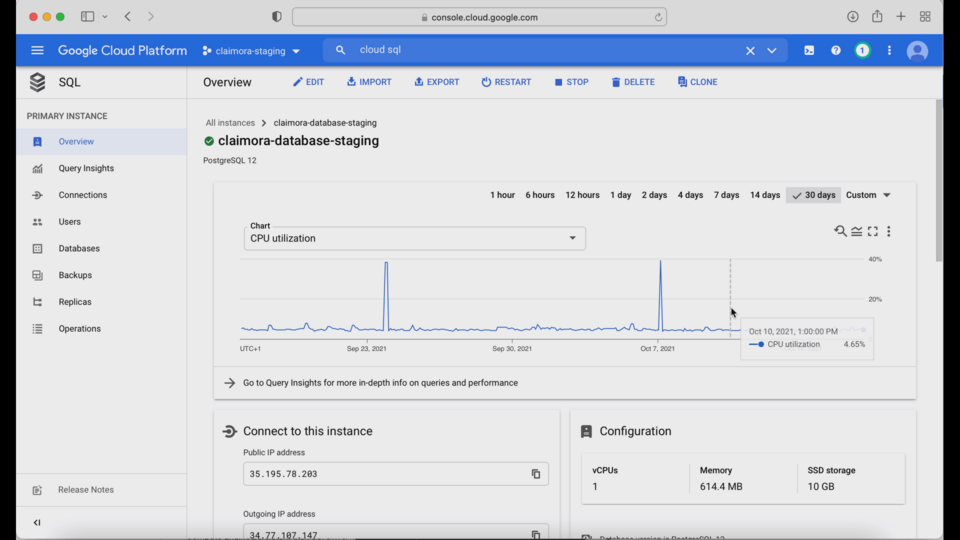View the chart in fullscreen
The height and width of the screenshot is (540, 960).
(x=872, y=231)
